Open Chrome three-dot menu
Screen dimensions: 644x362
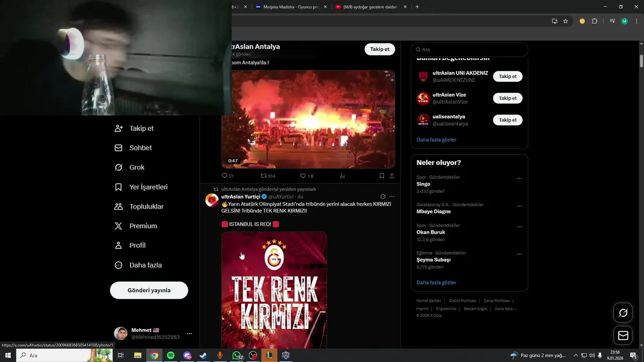(635, 21)
